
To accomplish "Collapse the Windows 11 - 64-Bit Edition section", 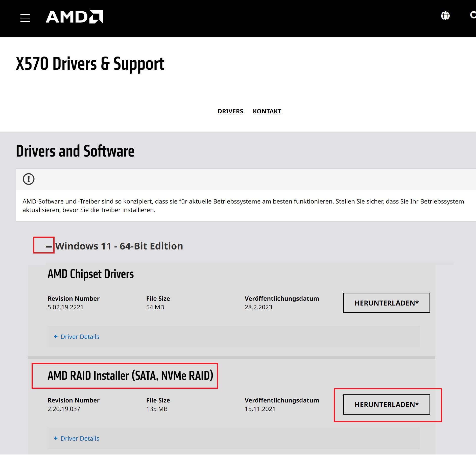I will [x=49, y=246].
